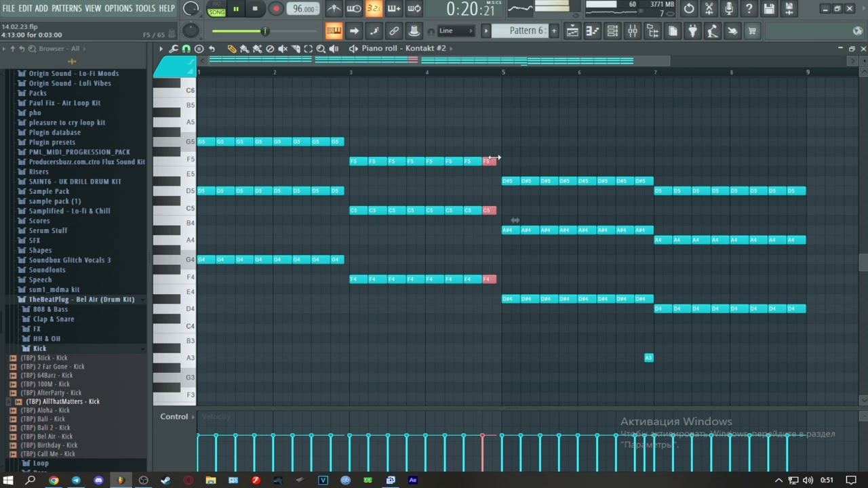The image size is (868, 488).
Task: Open the content library shopping cart icon
Action: [x=752, y=30]
